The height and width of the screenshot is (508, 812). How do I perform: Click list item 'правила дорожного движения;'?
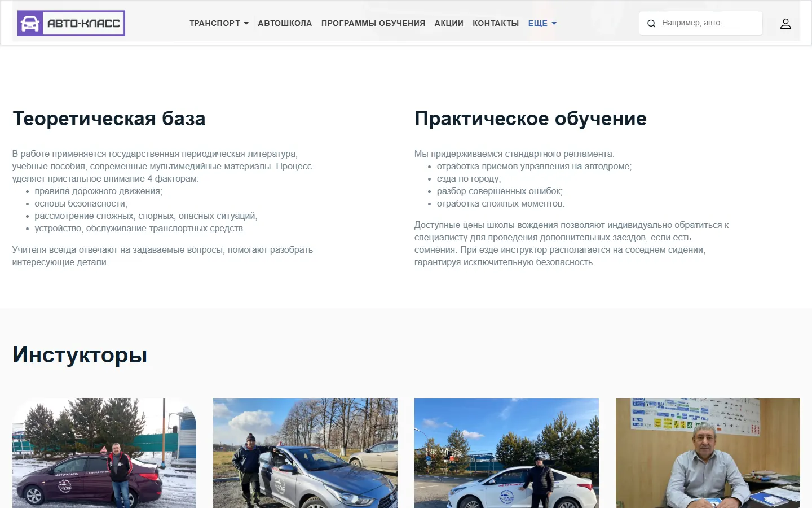(x=99, y=191)
